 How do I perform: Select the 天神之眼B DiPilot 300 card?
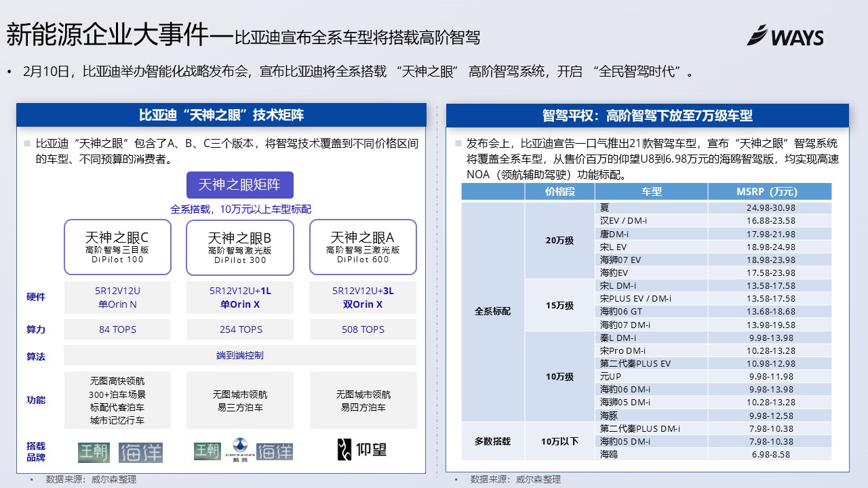[240, 247]
